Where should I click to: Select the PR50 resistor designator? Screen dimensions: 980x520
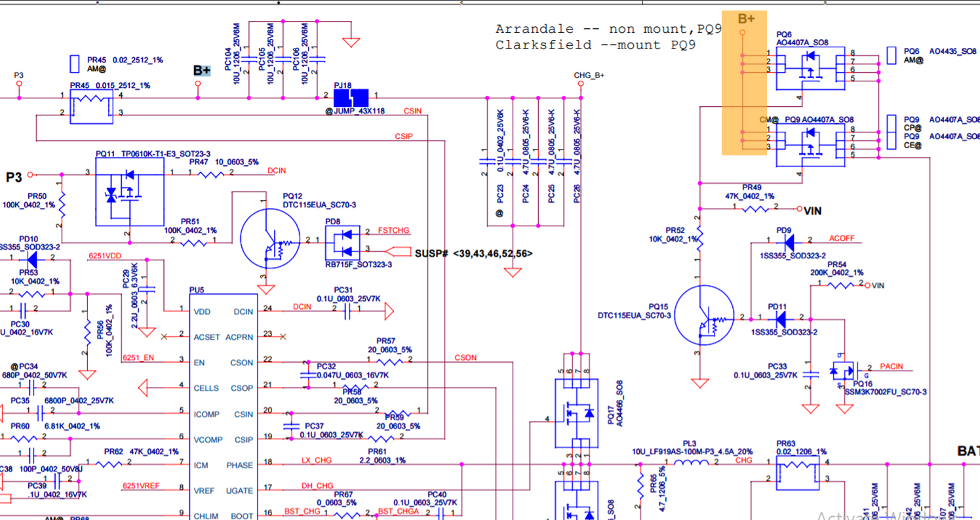click(x=37, y=196)
